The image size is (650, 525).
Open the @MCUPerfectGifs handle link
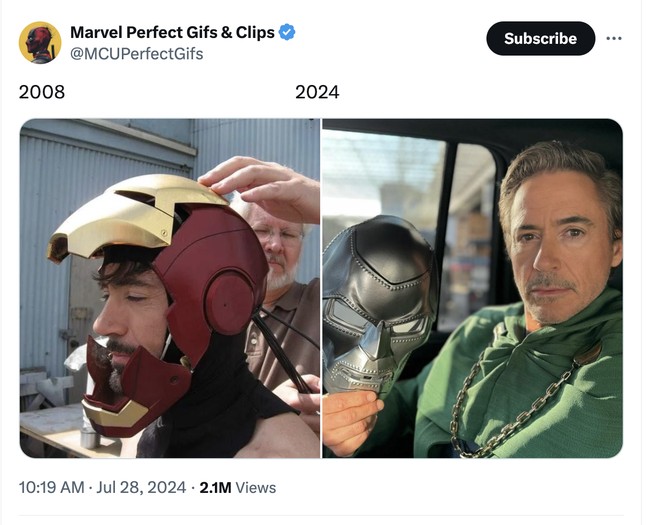pos(136,54)
